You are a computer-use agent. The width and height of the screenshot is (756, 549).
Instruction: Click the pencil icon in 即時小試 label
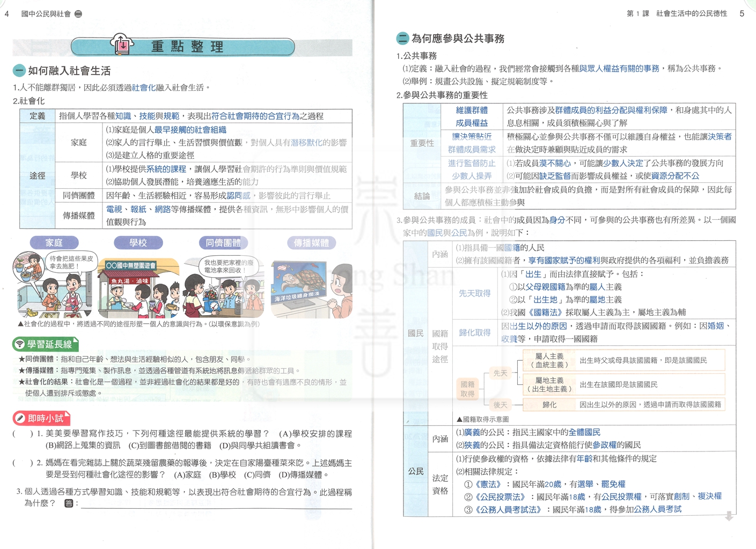[x=20, y=418]
